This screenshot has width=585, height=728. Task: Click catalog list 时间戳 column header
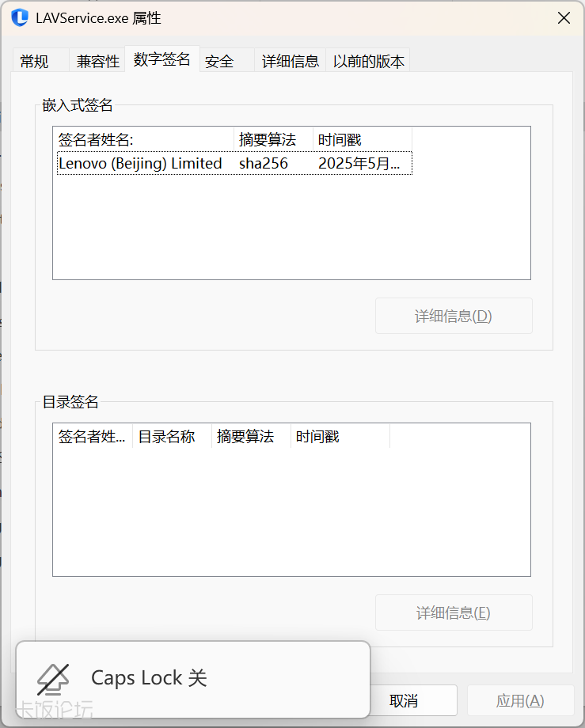340,436
